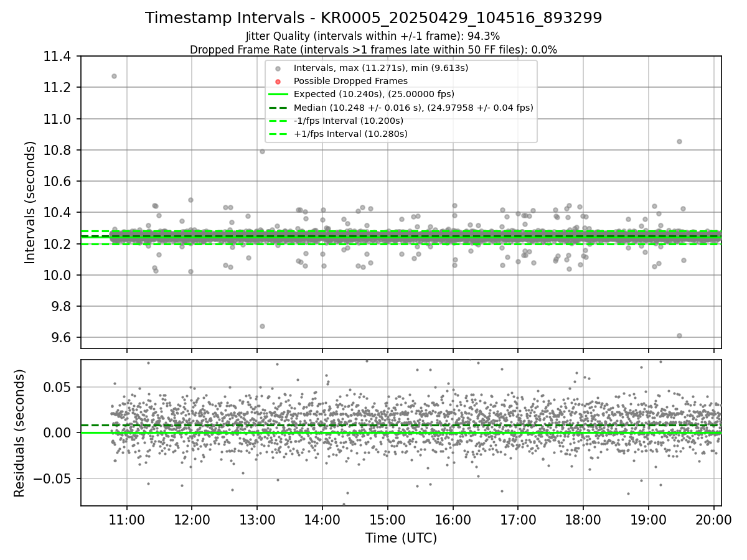Screen dimensions: 747x560
Task: Click the 14:00 tick label on the time axis
Action: [x=322, y=519]
